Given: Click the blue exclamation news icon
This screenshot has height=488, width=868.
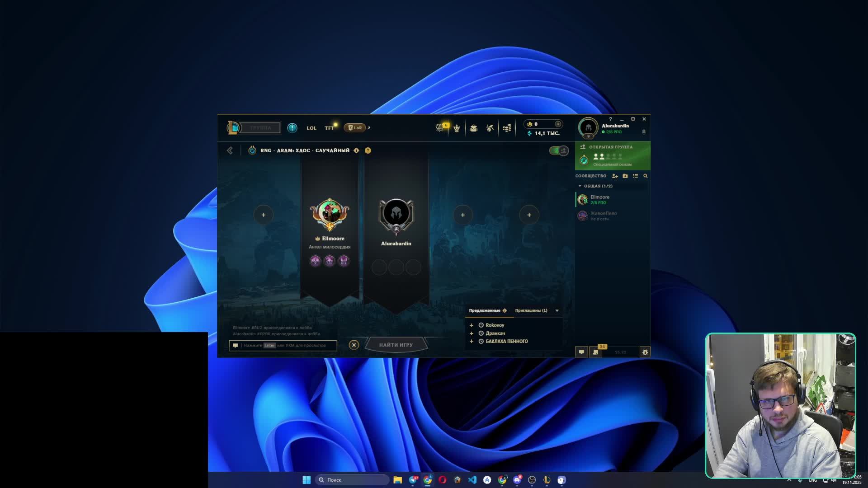Looking at the screenshot, I should [x=292, y=128].
